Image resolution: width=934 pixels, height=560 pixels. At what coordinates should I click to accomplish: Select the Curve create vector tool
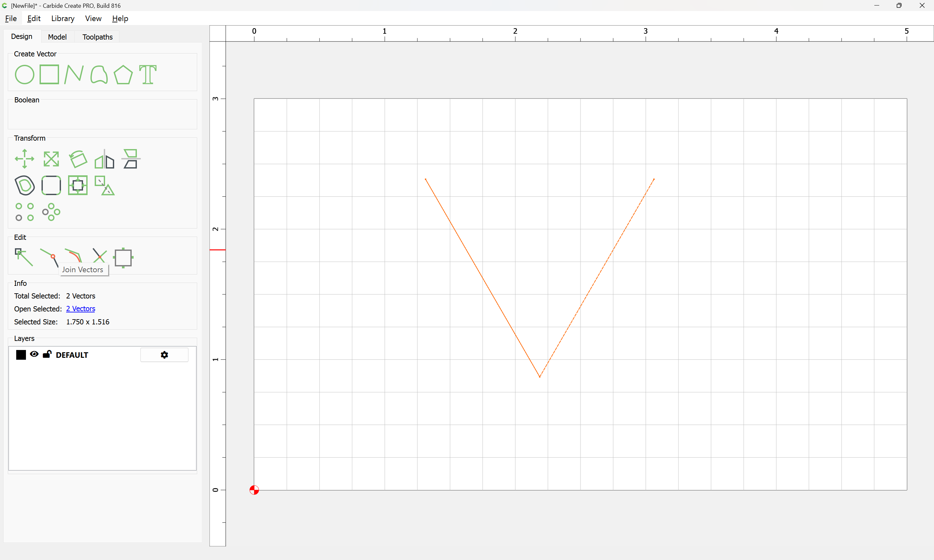pos(99,74)
